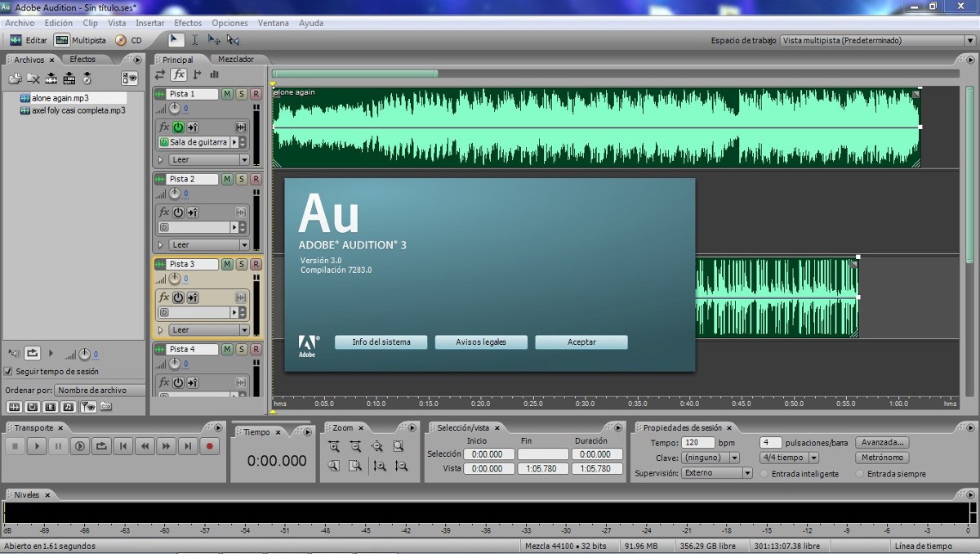Image resolution: width=980 pixels, height=554 pixels.
Task: Expand Pista 1 automation lanes triangle
Action: click(160, 160)
